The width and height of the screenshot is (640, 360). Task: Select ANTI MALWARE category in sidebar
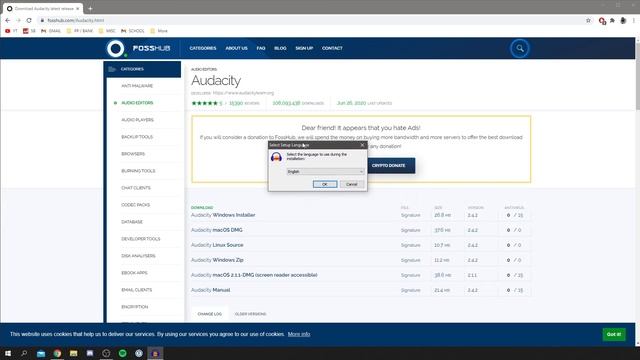(137, 86)
